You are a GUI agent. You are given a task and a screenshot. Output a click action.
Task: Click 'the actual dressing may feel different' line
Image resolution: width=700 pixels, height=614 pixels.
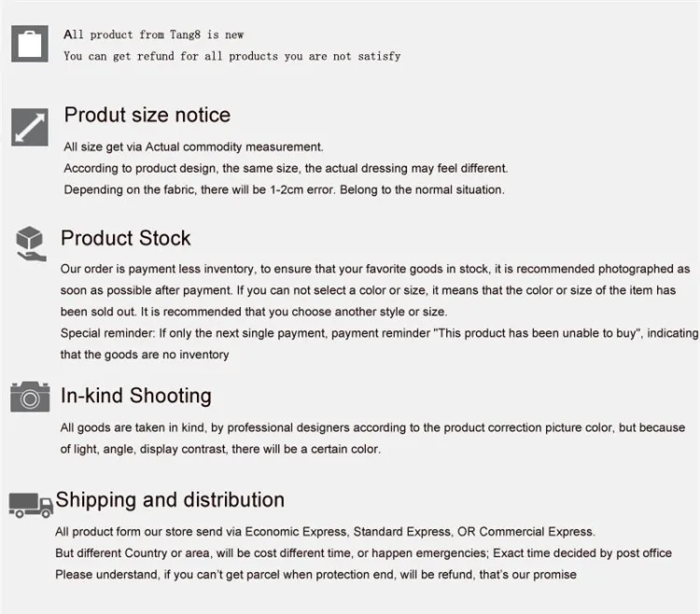point(286,168)
